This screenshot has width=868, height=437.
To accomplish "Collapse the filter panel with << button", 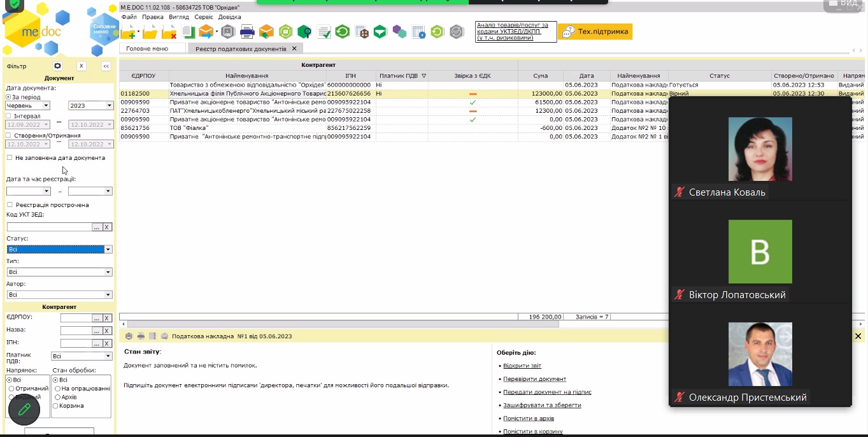I will coord(106,66).
